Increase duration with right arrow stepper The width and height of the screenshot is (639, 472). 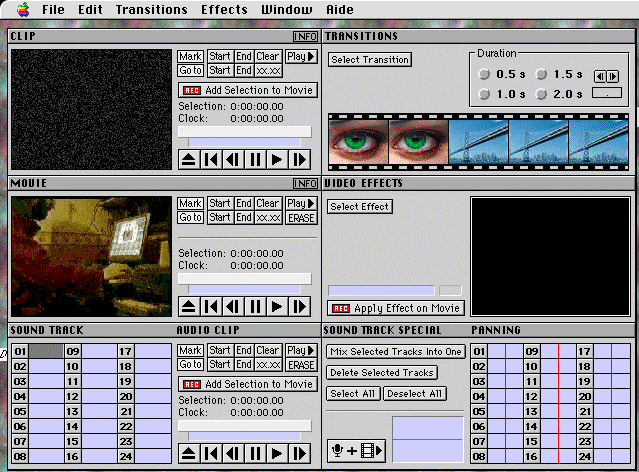[613, 76]
